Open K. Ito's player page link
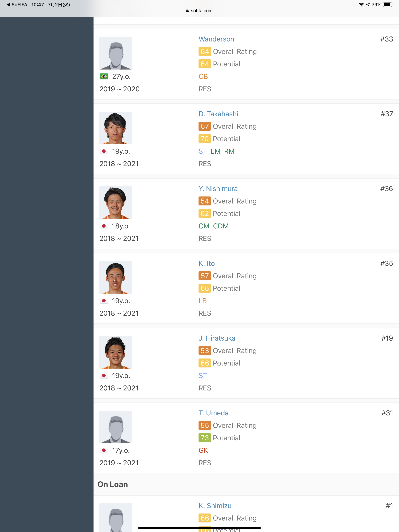399x532 pixels. coord(207,263)
